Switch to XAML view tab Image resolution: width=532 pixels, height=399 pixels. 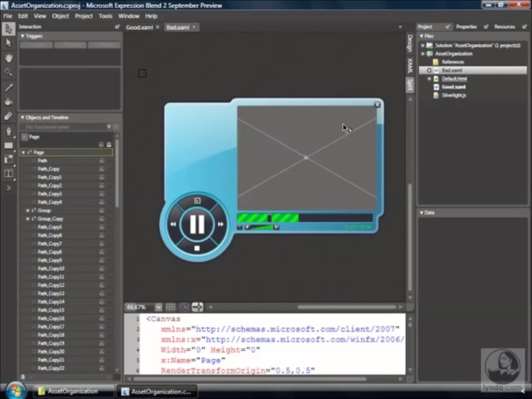[410, 65]
